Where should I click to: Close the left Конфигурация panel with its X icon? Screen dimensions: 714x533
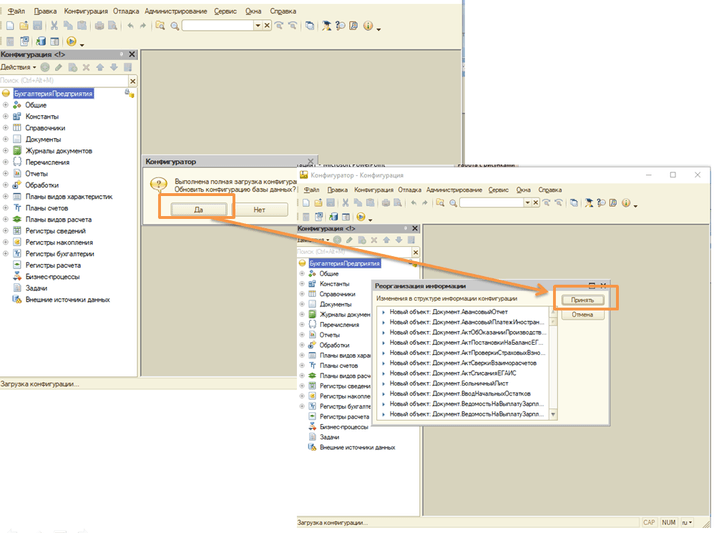[132, 53]
